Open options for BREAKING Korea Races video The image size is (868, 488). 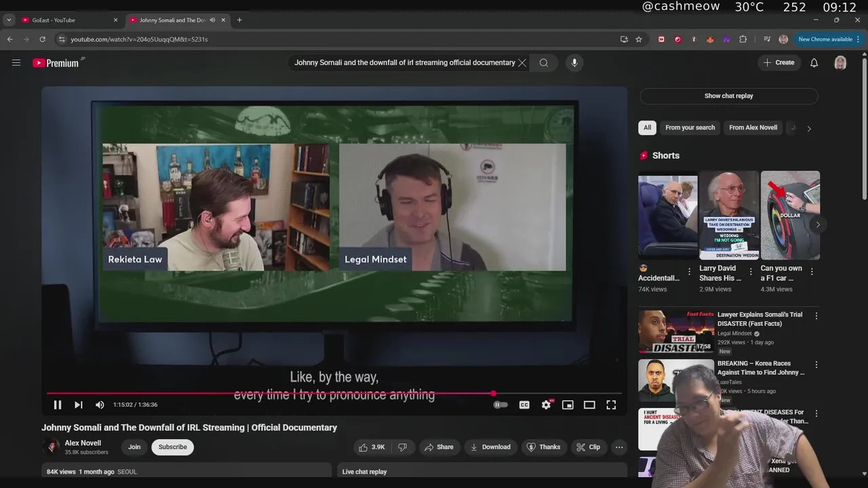(816, 365)
